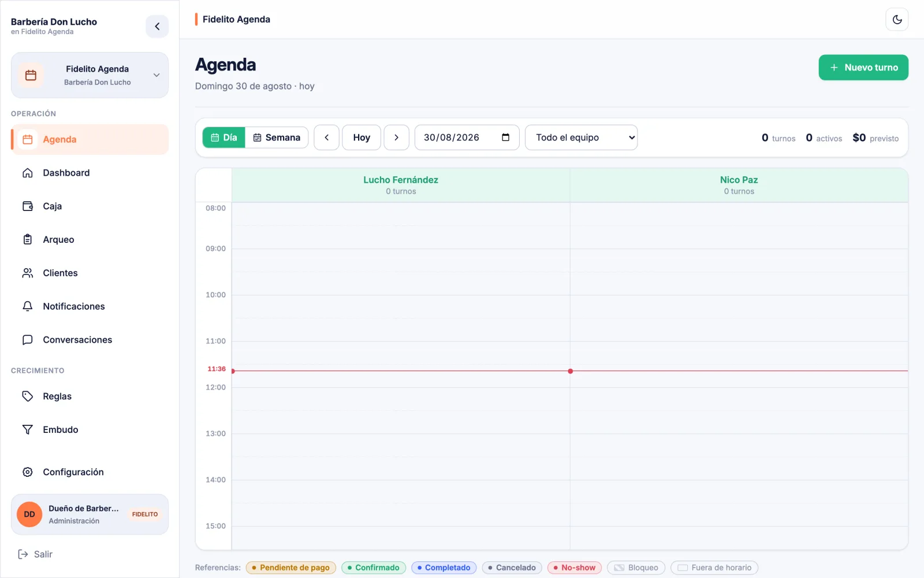The height and width of the screenshot is (578, 924).
Task: Go to Conversaciones in the sidebar
Action: click(x=90, y=340)
